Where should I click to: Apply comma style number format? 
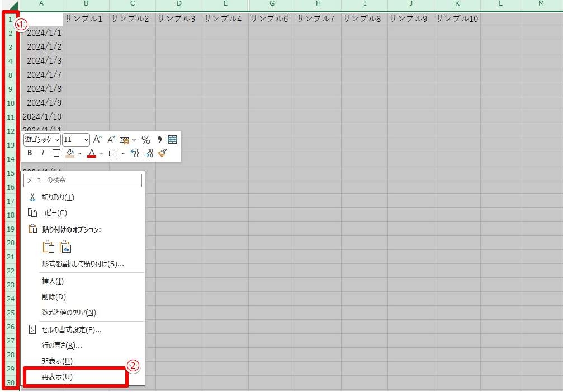coord(159,140)
